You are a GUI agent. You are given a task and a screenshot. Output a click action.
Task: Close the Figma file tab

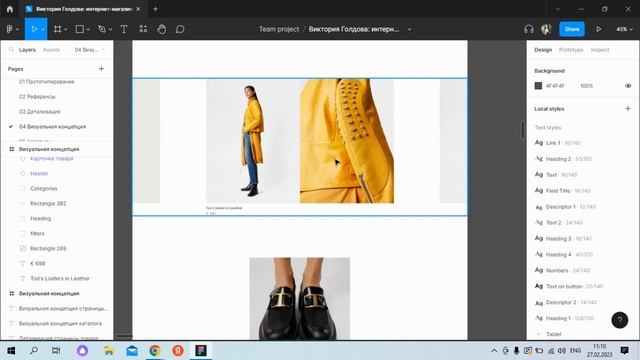point(138,9)
